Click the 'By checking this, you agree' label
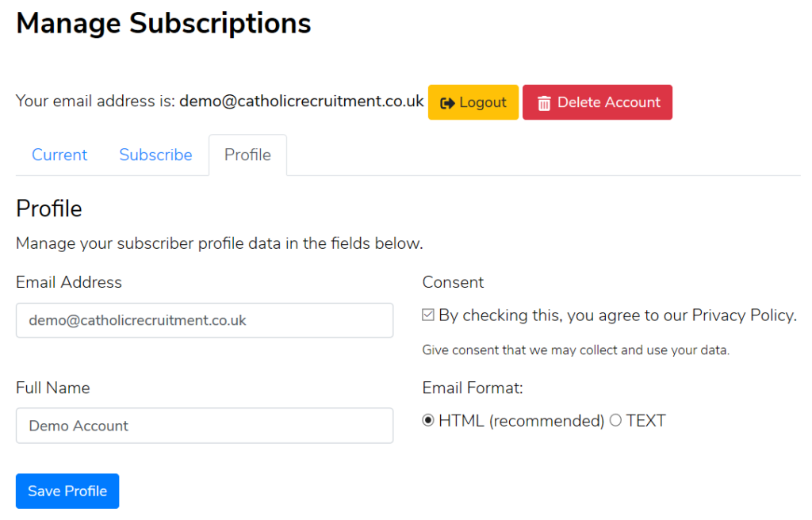This screenshot has height=520, width=812. 617,315
